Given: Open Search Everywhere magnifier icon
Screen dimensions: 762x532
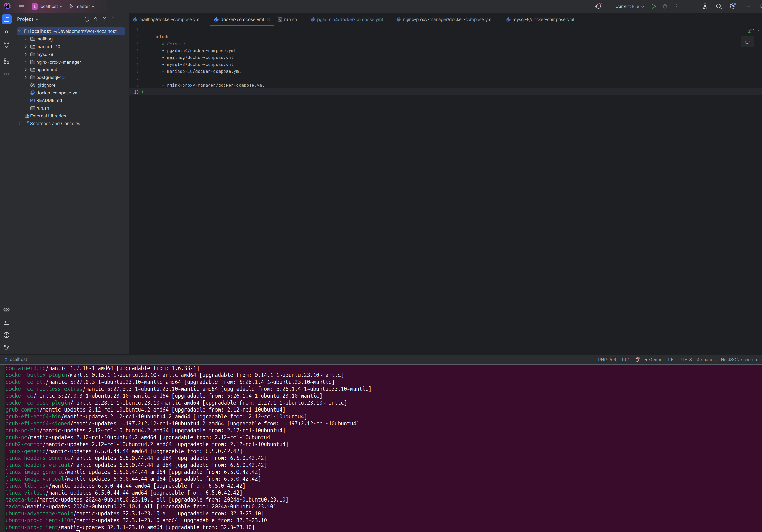Looking at the screenshot, I should coord(719,6).
